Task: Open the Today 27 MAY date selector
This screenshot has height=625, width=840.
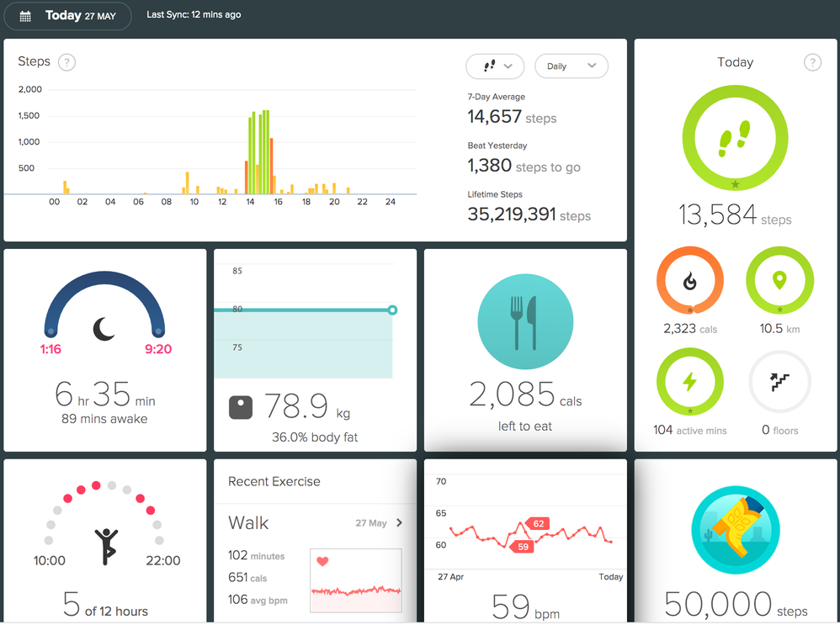Action: pyautogui.click(x=67, y=16)
